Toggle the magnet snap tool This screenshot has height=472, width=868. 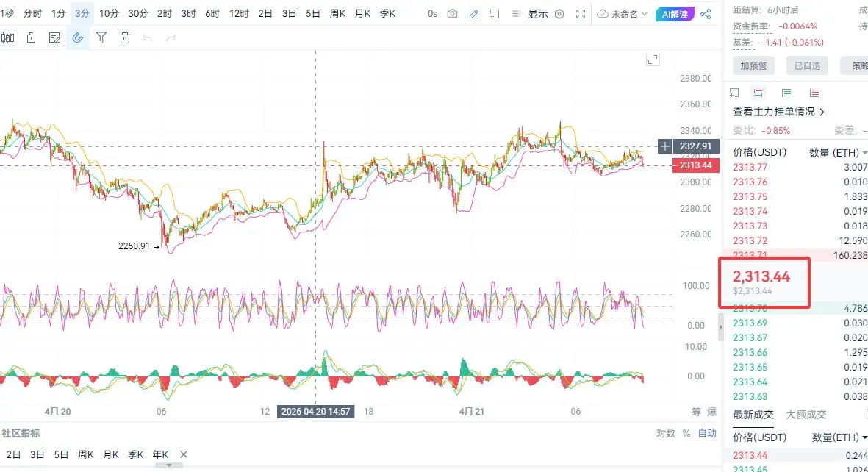pyautogui.click(x=78, y=37)
